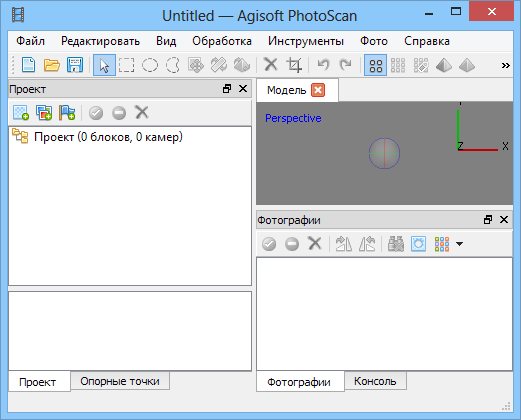Viewport: 521px width, 420px height.
Task: Float the Проект pane
Action: coord(227,89)
